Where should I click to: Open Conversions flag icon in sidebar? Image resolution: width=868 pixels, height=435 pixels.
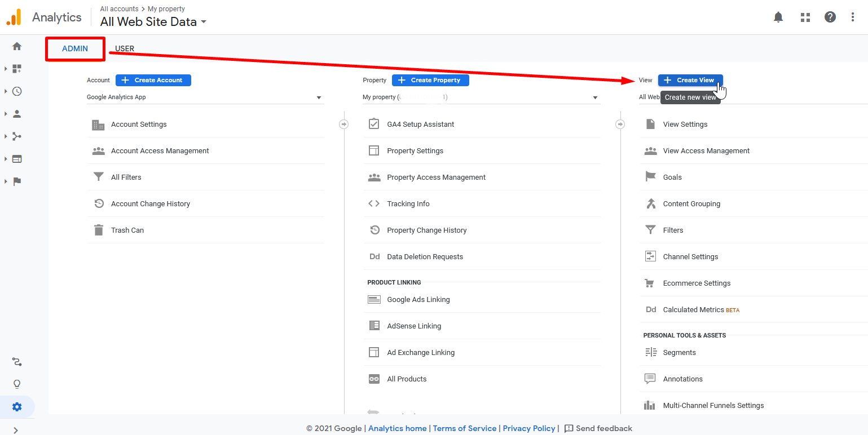pos(17,181)
